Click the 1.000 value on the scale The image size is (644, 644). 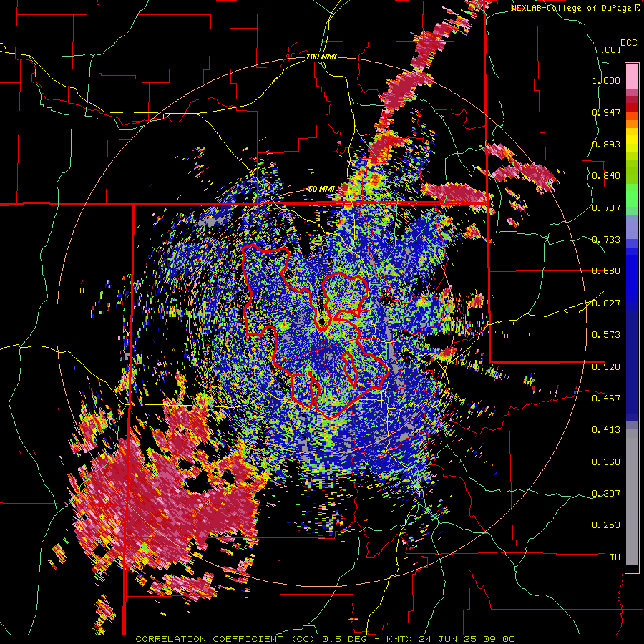(x=606, y=80)
